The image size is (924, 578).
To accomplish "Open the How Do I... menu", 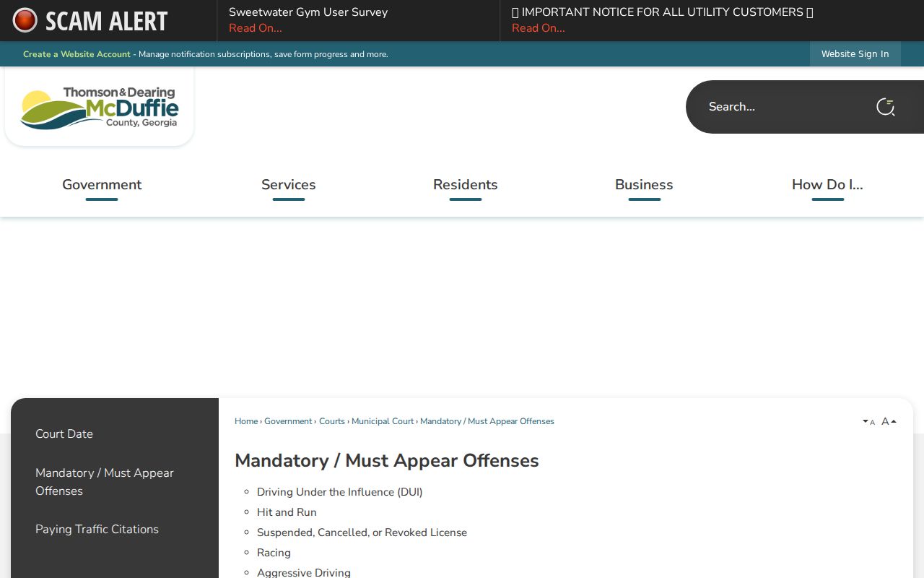I will point(827,185).
